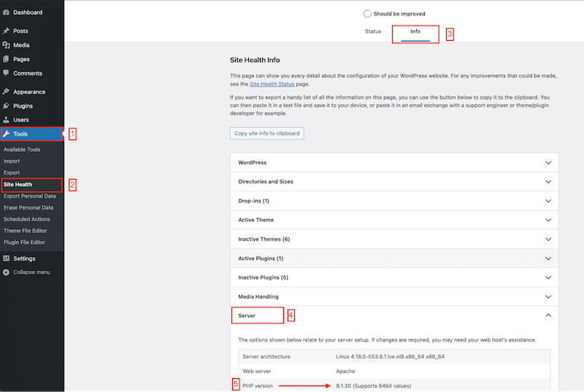
Task: Click the Media Handling title
Action: point(258,296)
